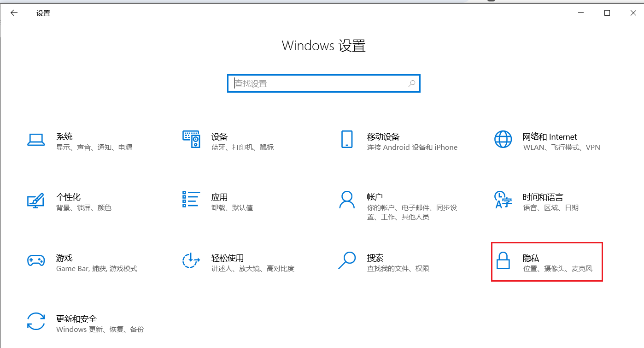Click the text 显示、声音、通知、电源
Screen dimensions: 644x348
tap(94, 147)
